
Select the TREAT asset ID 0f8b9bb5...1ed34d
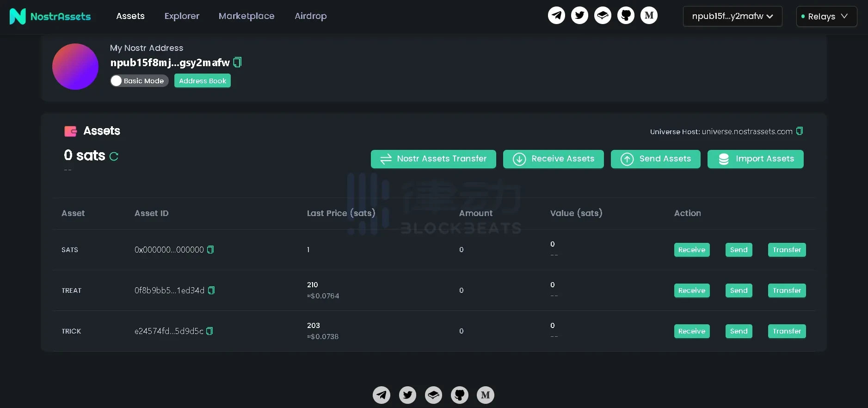pos(169,291)
